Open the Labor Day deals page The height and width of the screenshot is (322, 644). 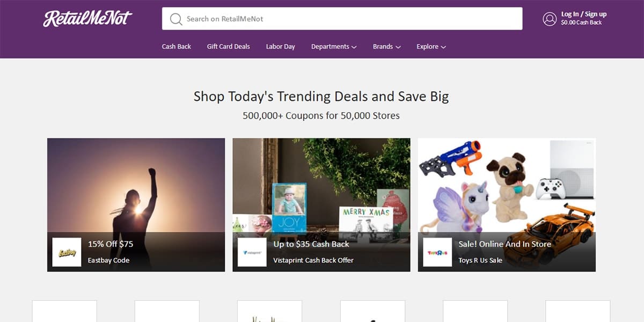280,47
